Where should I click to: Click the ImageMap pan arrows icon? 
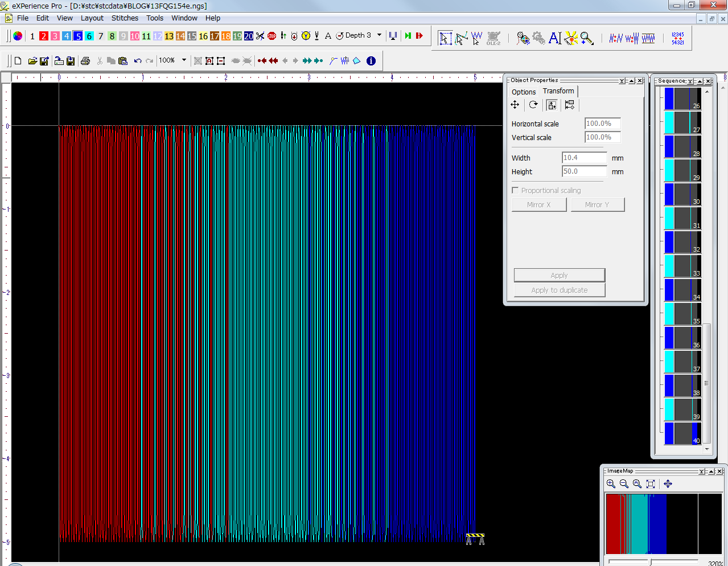tap(668, 483)
